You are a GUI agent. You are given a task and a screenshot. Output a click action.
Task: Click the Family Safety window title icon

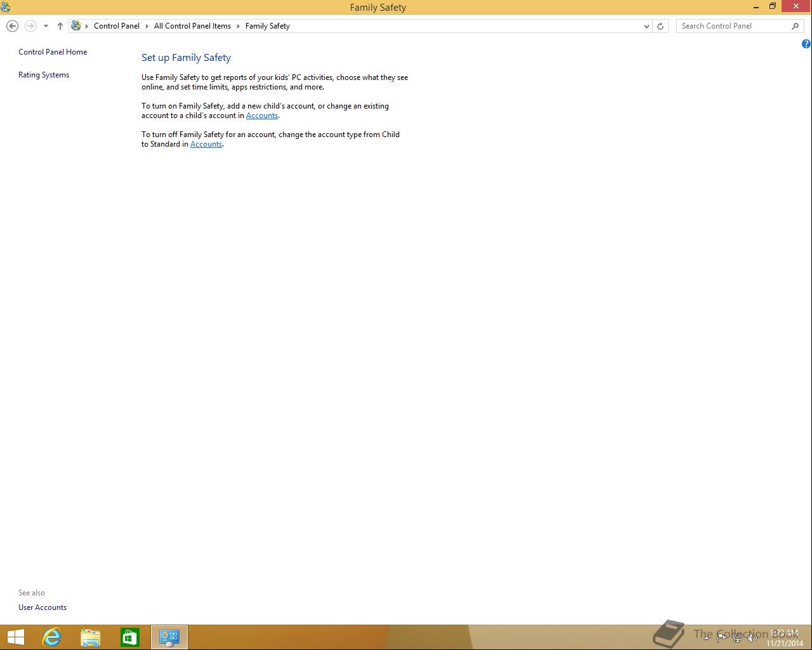(6, 7)
